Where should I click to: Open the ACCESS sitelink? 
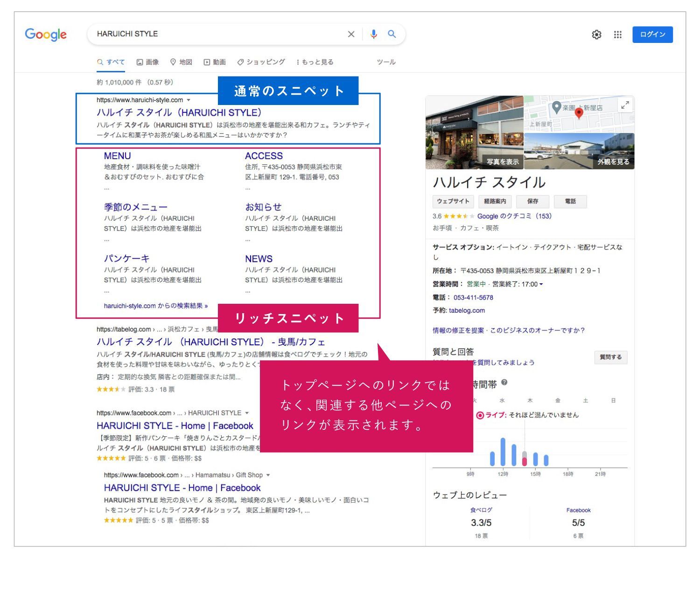pos(264,156)
